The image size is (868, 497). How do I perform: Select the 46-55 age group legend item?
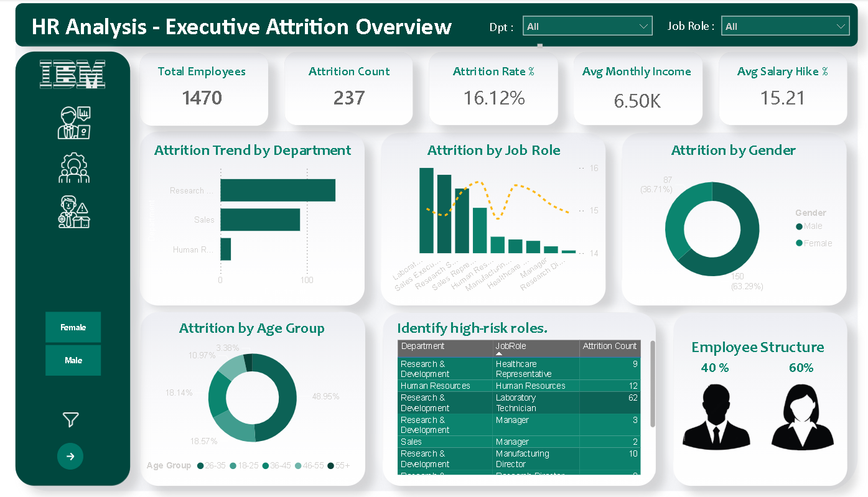[x=310, y=465]
